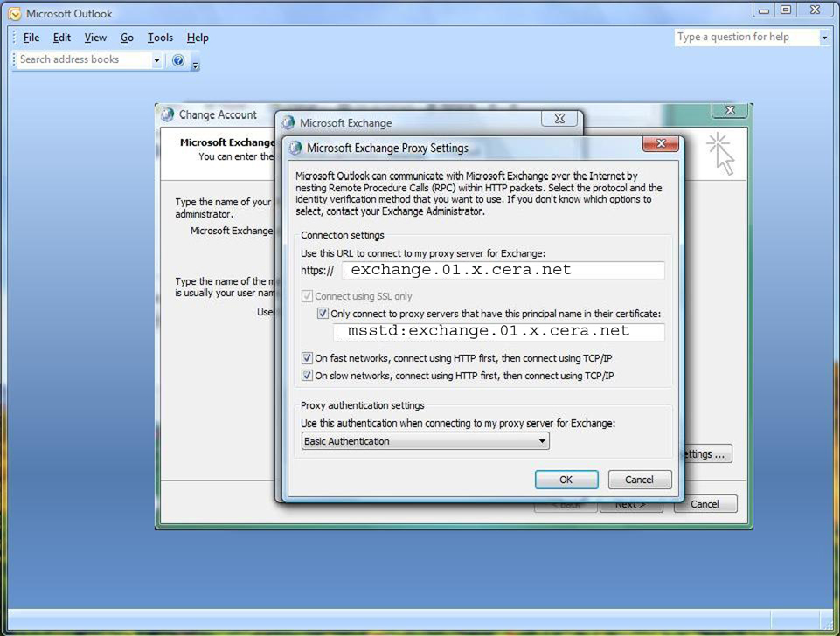Open the Go menu
840x636 pixels.
coord(127,38)
